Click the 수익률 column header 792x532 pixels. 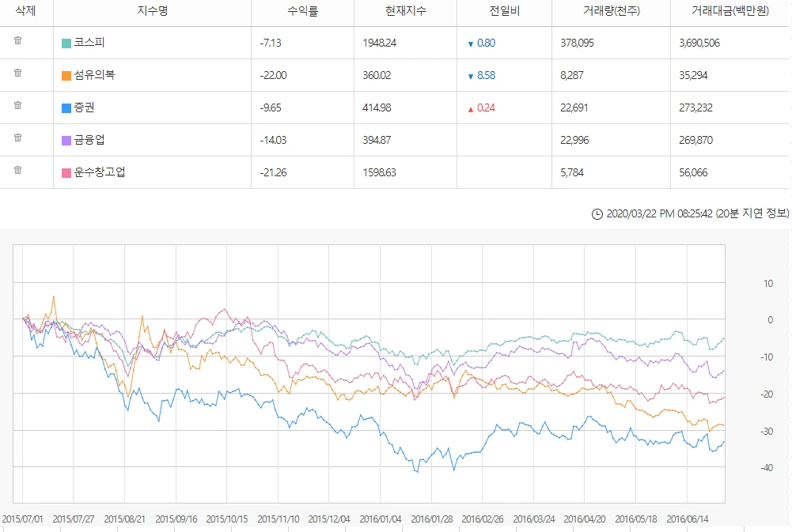303,10
